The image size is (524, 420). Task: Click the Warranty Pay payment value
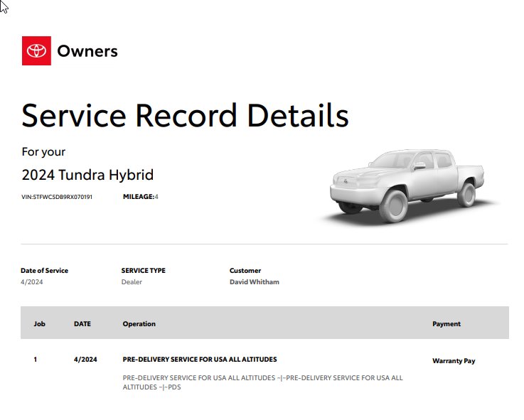454,361
